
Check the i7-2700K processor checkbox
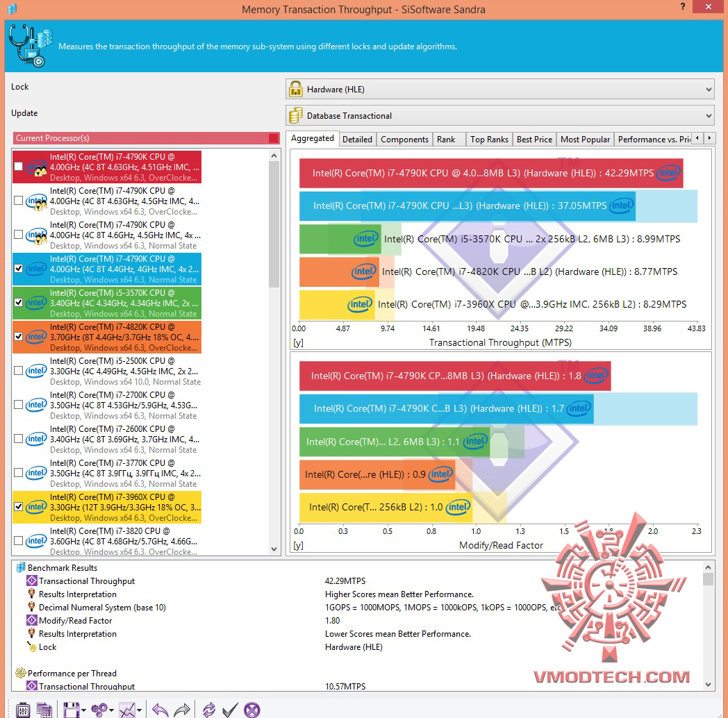tap(18, 405)
